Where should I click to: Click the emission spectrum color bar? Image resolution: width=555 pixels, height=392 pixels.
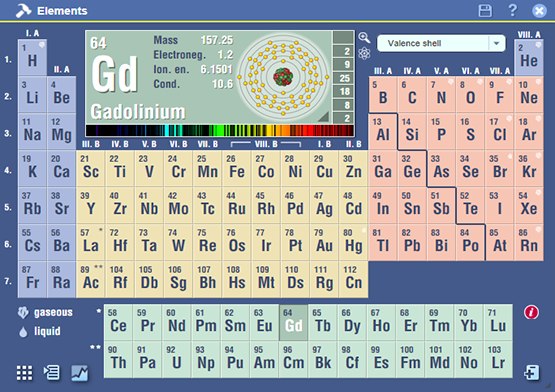[x=220, y=131]
